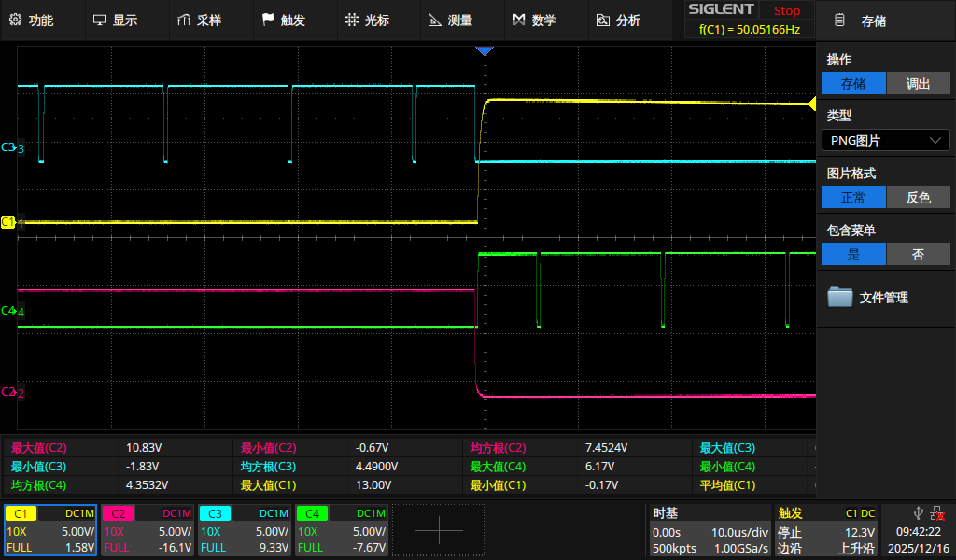Image resolution: width=956 pixels, height=560 pixels.
Task: Click the 文件管理 folder icon
Action: point(840,297)
